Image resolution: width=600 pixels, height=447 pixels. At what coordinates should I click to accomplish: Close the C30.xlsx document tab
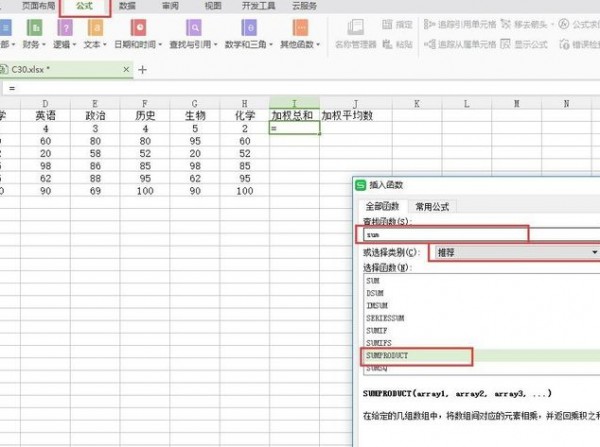coord(126,69)
